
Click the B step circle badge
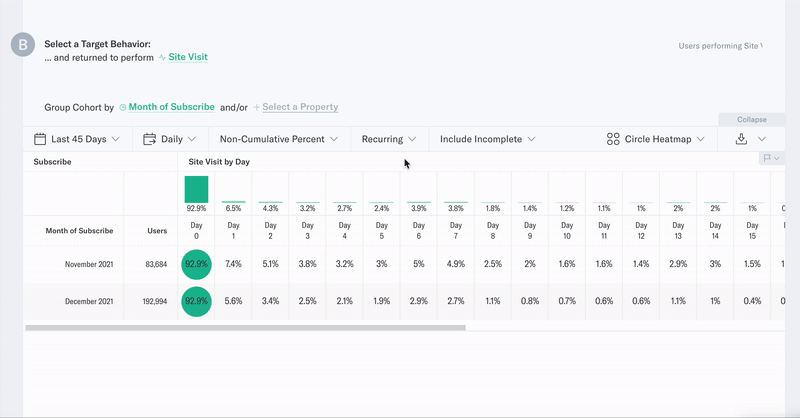tap(23, 44)
